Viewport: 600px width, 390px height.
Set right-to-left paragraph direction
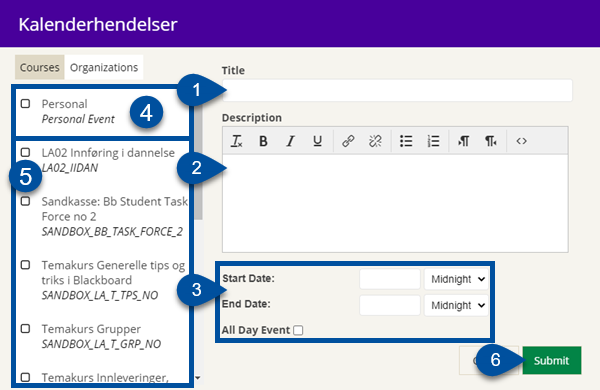[491, 141]
